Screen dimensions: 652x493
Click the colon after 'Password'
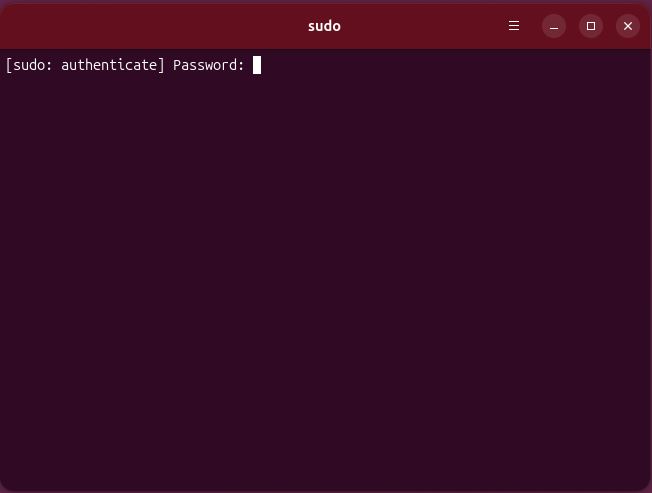[x=241, y=66]
